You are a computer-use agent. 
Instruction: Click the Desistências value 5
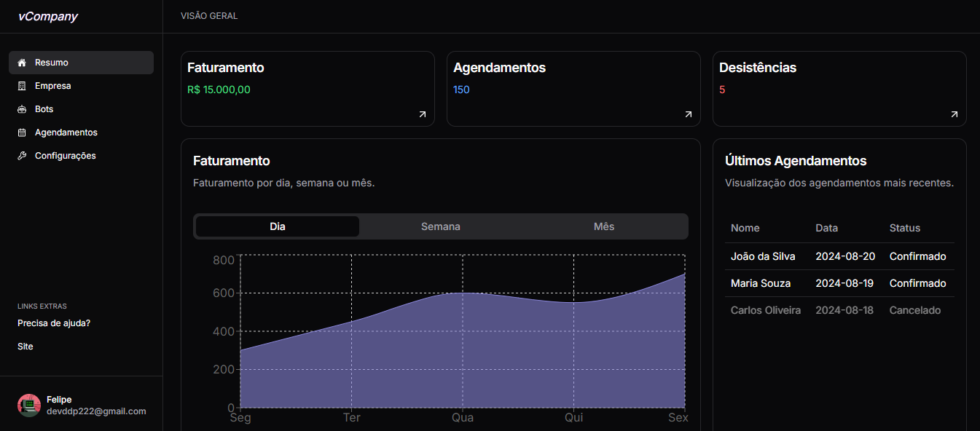click(722, 90)
